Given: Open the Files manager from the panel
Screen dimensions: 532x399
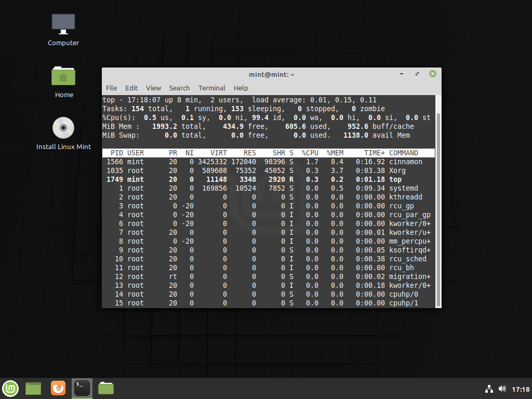Looking at the screenshot, I should tap(106, 388).
